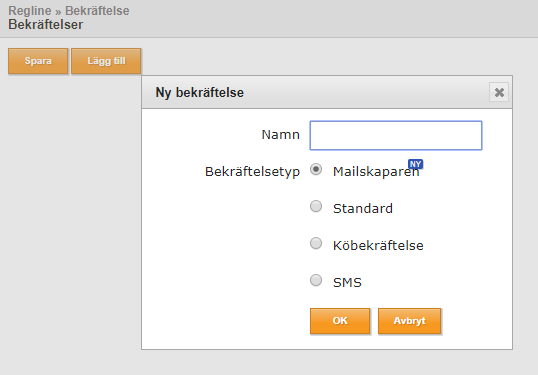Close the Ny bekräftelse dialog with X
The height and width of the screenshot is (375, 538).
point(499,92)
